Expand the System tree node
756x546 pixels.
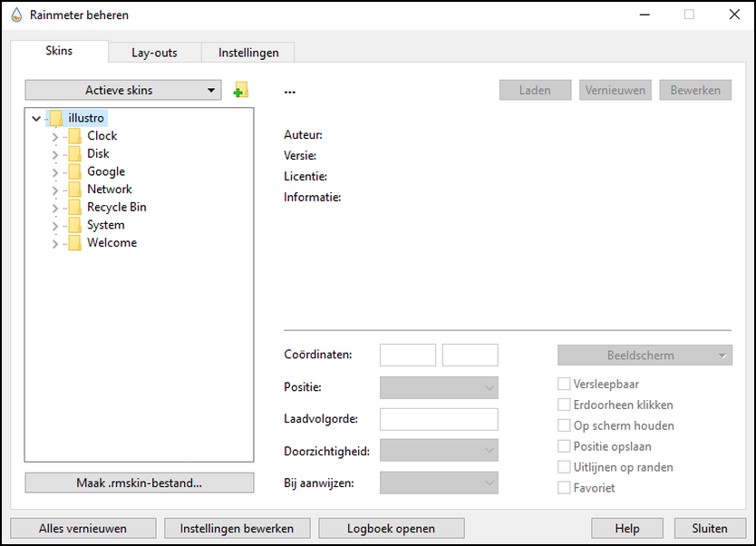[55, 226]
